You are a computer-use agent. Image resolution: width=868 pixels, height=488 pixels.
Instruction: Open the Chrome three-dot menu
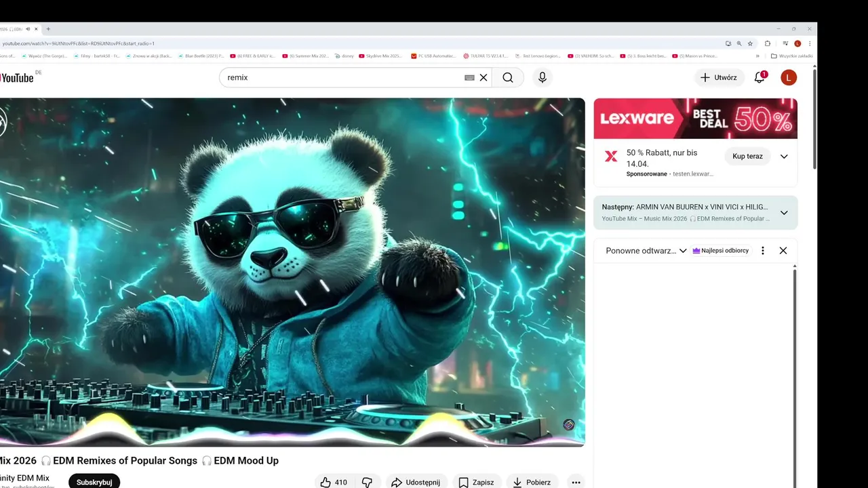pos(810,43)
